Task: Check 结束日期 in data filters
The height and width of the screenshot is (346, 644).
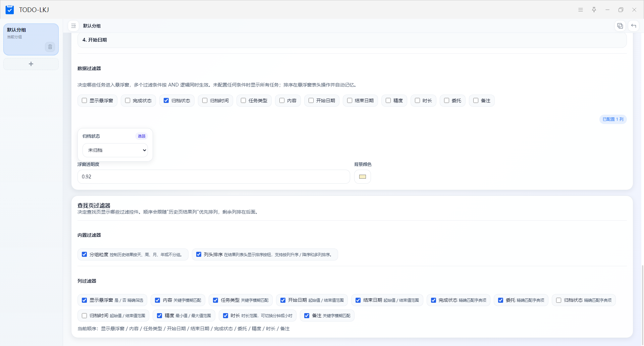Action: 350,101
